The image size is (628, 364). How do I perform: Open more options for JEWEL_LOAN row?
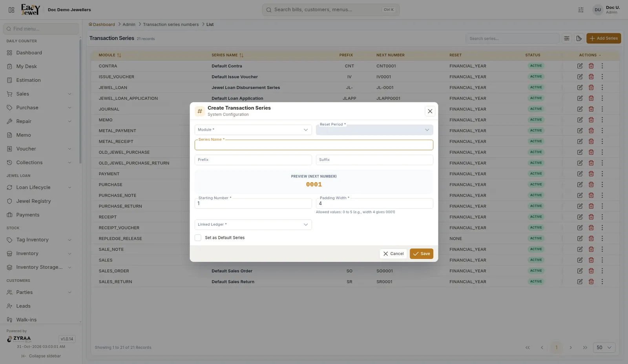tap(602, 87)
